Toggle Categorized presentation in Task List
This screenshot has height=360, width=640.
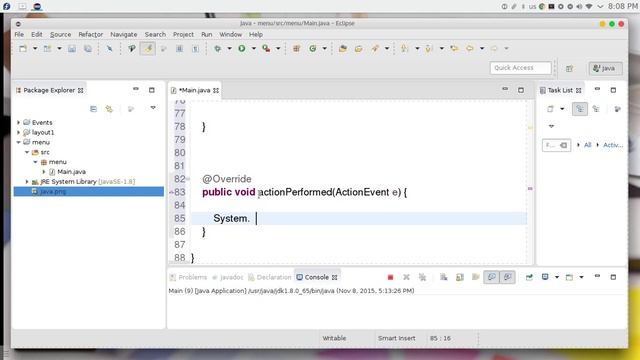(580, 109)
